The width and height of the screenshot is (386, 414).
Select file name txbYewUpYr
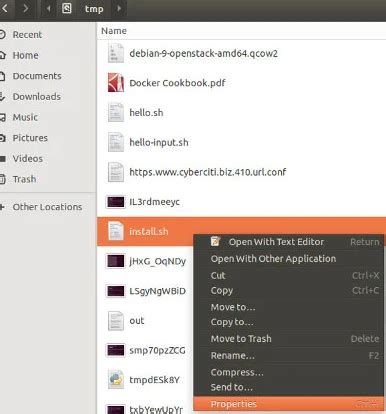(156, 409)
